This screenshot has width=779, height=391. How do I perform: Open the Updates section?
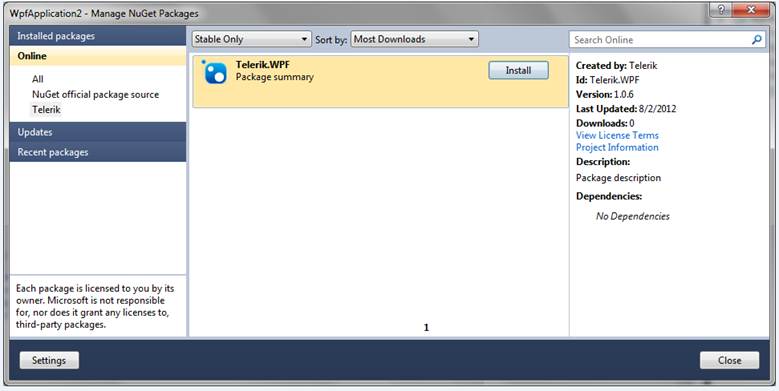tap(98, 132)
